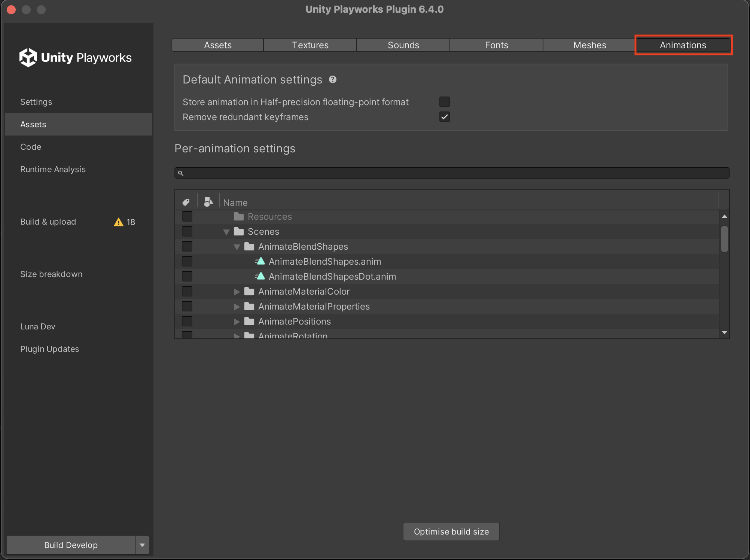The width and height of the screenshot is (750, 560).
Task: Select the AnimateBlendShapesDot.anim row text
Action: coord(332,276)
